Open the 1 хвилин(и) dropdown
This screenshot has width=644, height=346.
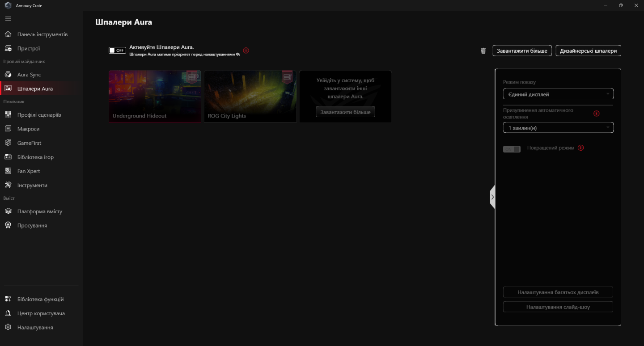coord(558,127)
